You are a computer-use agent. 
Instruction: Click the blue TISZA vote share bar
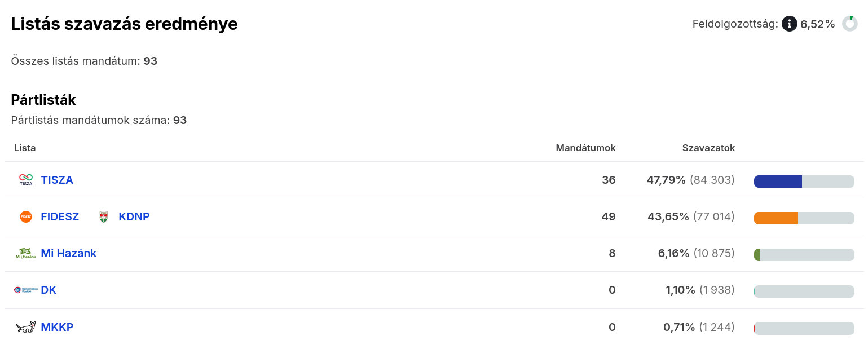pyautogui.click(x=778, y=181)
